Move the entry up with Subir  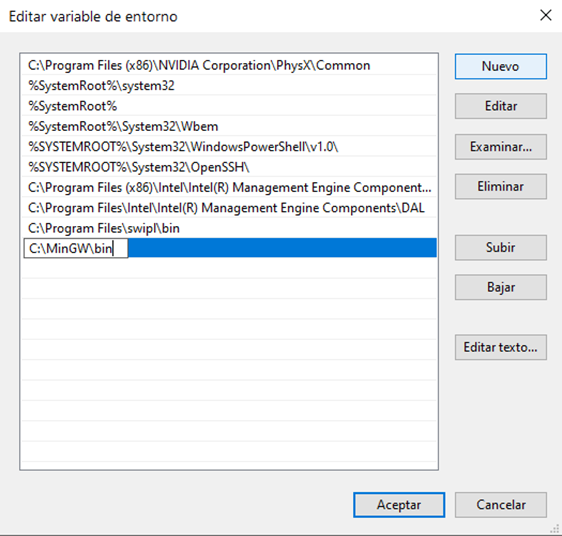501,247
